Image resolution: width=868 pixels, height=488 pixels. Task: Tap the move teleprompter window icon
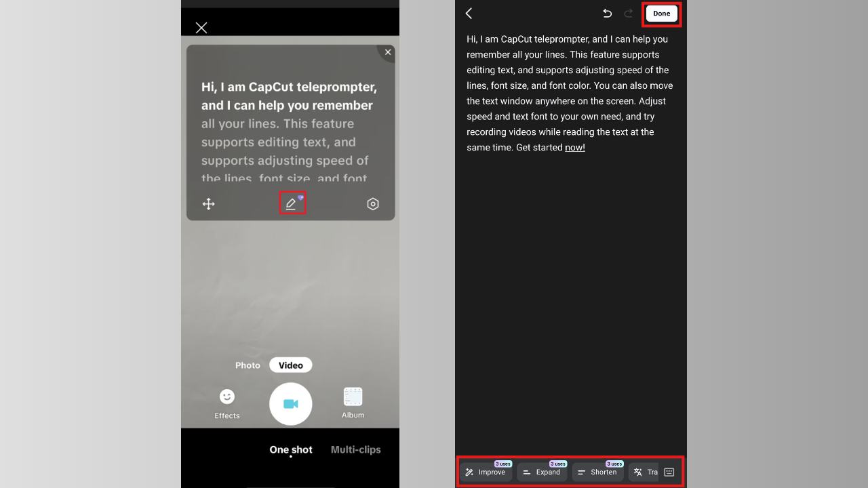coord(209,204)
